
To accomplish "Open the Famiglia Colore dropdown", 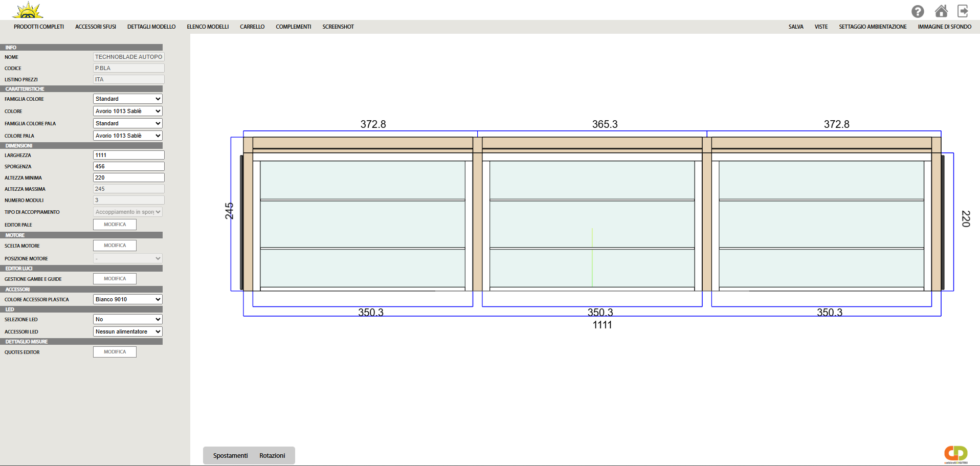I will coord(128,99).
